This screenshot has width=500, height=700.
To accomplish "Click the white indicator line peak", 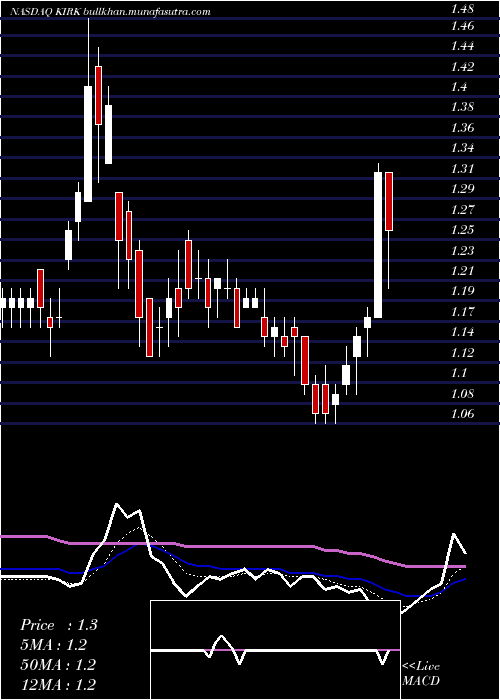I will click(117, 504).
